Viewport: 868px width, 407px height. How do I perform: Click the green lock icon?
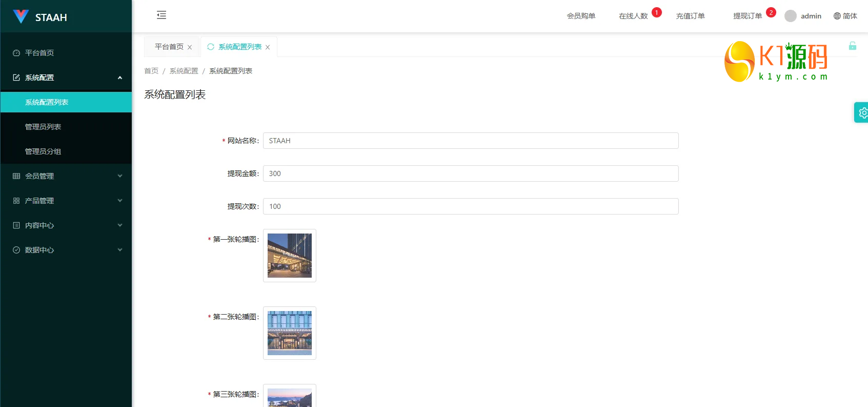pyautogui.click(x=853, y=46)
